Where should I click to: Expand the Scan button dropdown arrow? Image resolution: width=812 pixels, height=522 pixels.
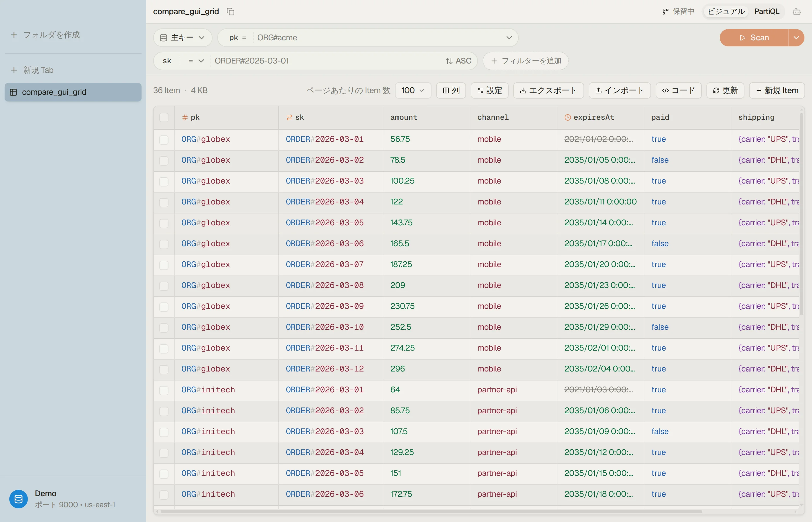[796, 38]
